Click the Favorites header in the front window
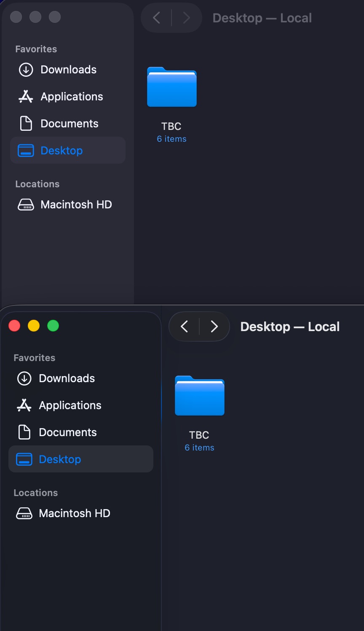The width and height of the screenshot is (364, 631). click(35, 358)
